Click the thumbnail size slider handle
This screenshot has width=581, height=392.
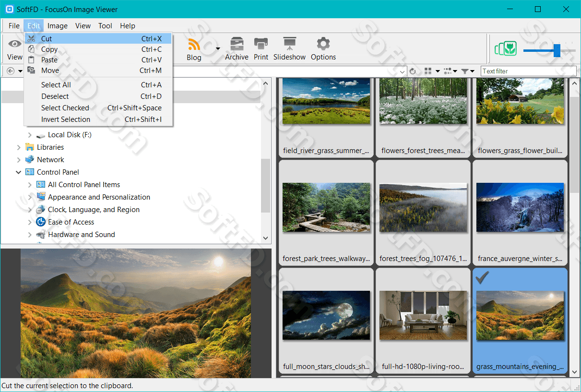tap(557, 50)
